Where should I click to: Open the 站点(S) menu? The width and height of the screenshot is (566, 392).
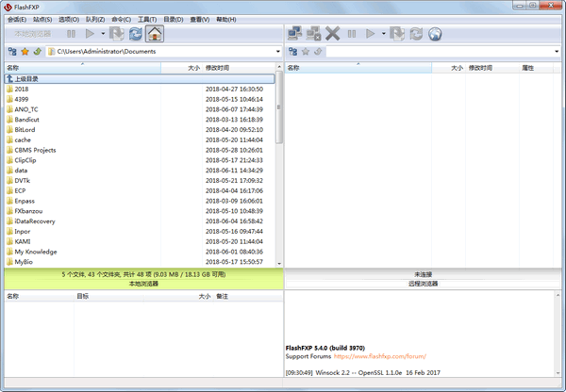[42, 19]
